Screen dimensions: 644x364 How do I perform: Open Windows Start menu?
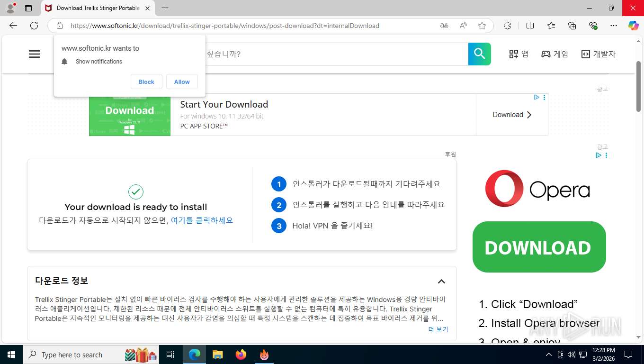11,355
